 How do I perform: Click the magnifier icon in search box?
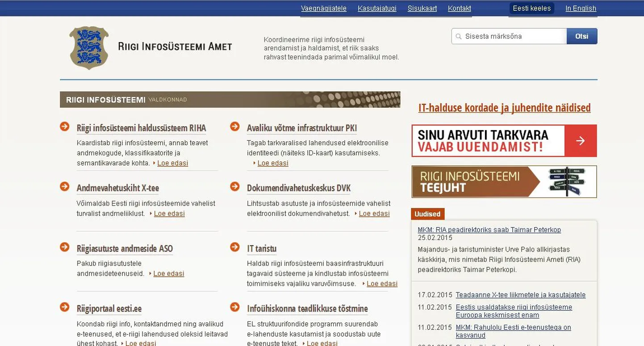(x=459, y=36)
